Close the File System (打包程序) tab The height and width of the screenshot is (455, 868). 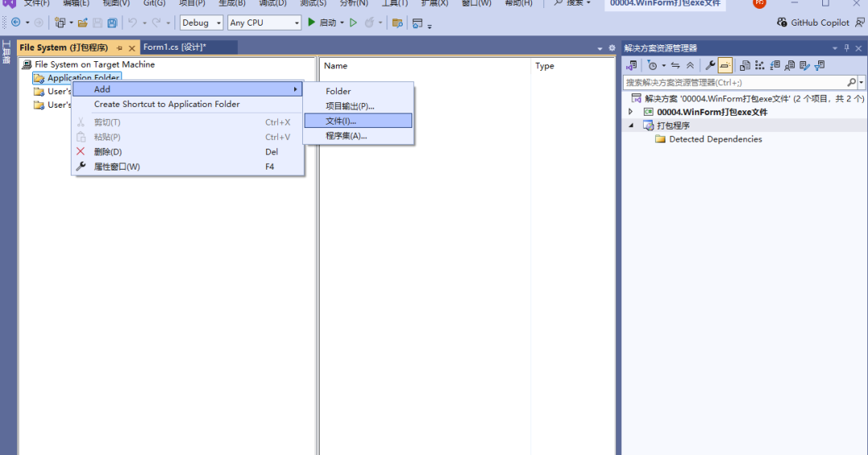pyautogui.click(x=132, y=48)
